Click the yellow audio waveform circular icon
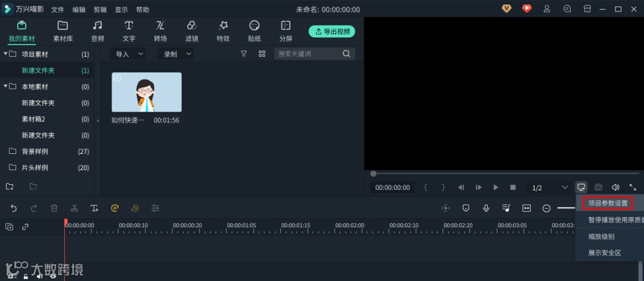This screenshot has height=281, width=644. tap(114, 208)
